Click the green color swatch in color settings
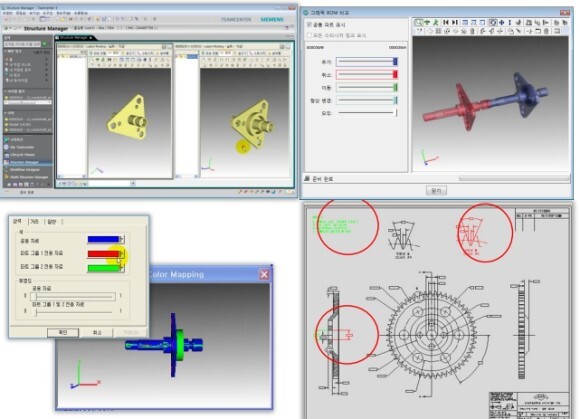 (x=104, y=267)
